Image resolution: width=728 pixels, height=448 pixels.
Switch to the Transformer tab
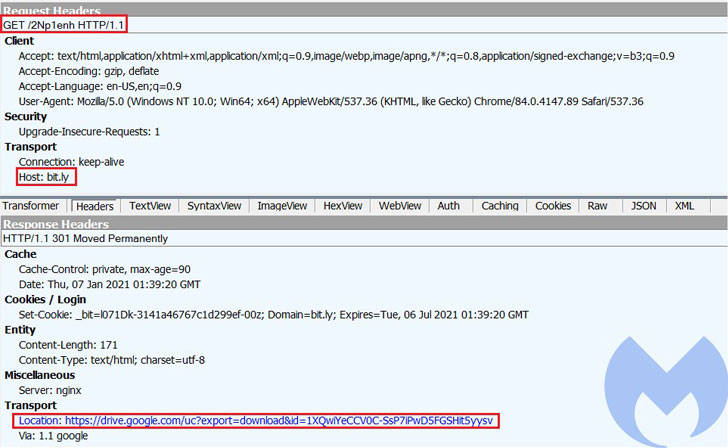coord(31,206)
